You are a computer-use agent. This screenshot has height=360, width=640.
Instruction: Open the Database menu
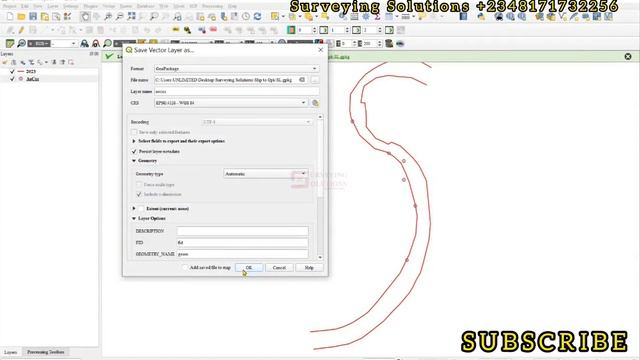(145, 6)
